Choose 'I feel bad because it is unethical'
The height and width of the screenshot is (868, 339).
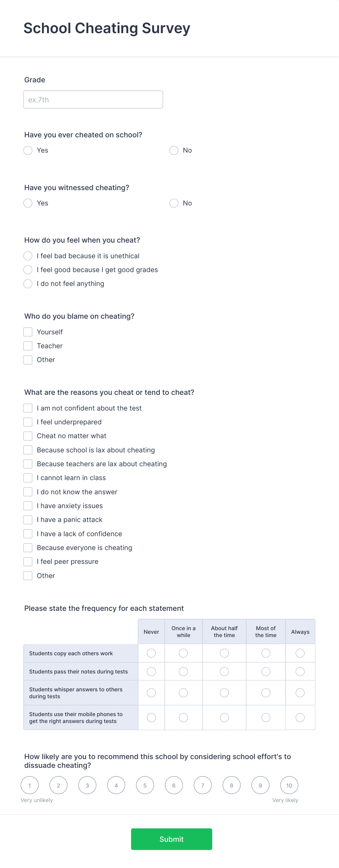pos(28,256)
